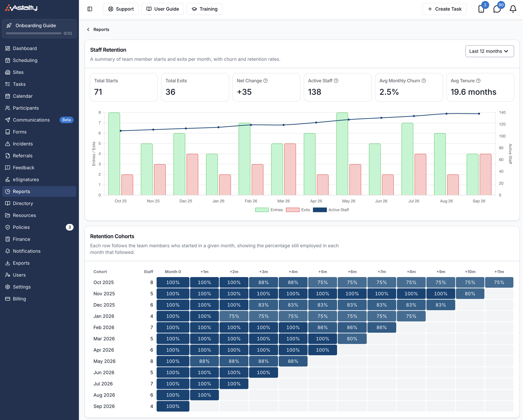
Task: Click the Astalty logo
Action: tap(21, 8)
